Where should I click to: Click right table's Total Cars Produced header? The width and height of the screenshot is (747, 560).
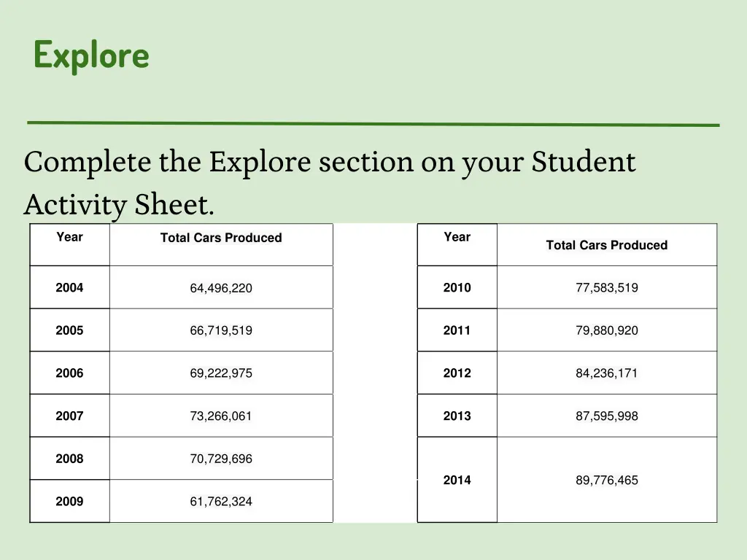click(x=607, y=245)
